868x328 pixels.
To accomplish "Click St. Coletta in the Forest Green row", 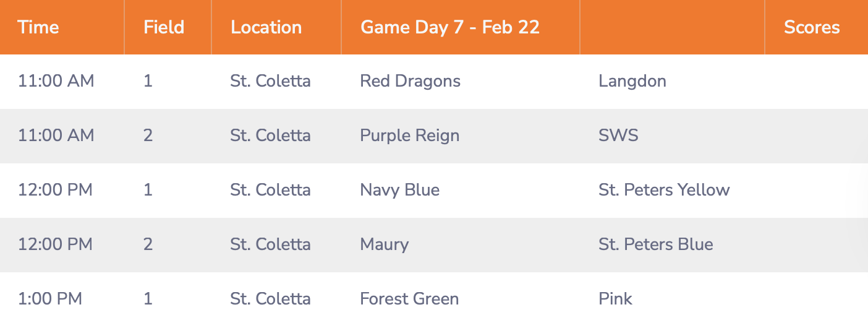I will (270, 299).
